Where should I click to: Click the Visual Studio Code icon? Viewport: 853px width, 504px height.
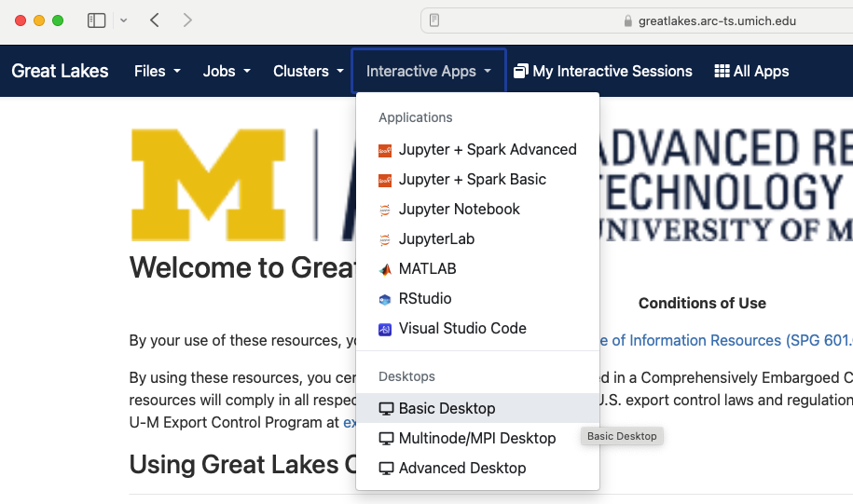[x=385, y=329]
